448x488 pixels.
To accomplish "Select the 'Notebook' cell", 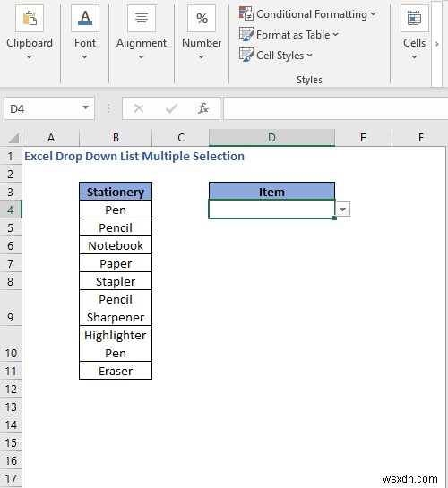I will tap(116, 245).
